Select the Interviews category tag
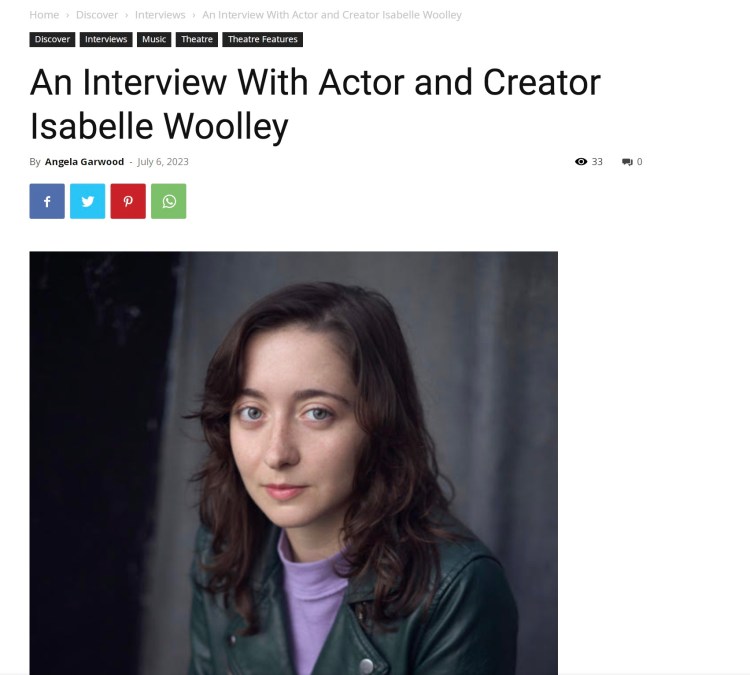Screen dimensions: 750x675 pyautogui.click(x=106, y=39)
